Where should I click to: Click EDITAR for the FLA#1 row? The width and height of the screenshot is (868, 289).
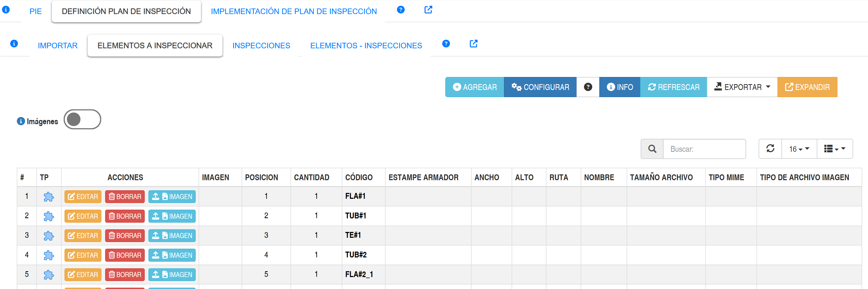click(83, 197)
